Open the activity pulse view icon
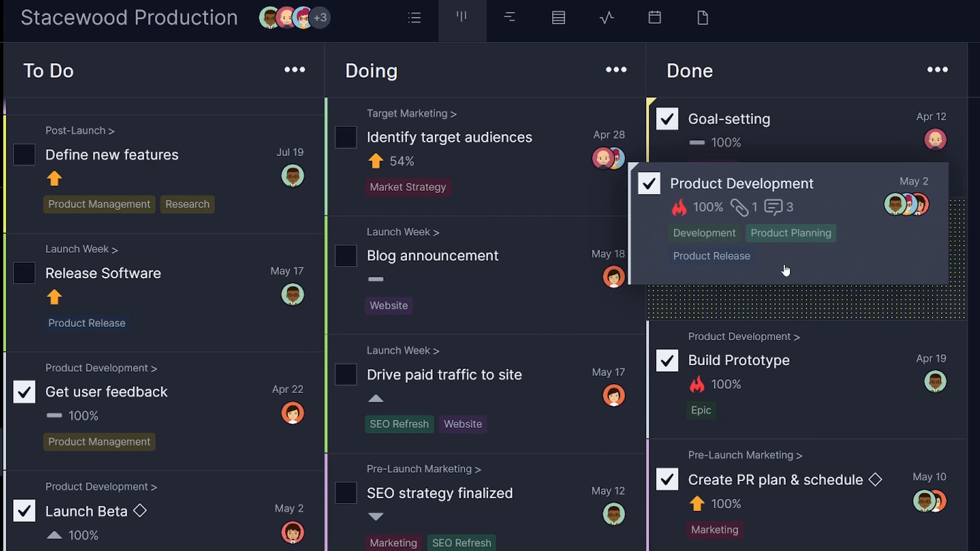 tap(606, 18)
